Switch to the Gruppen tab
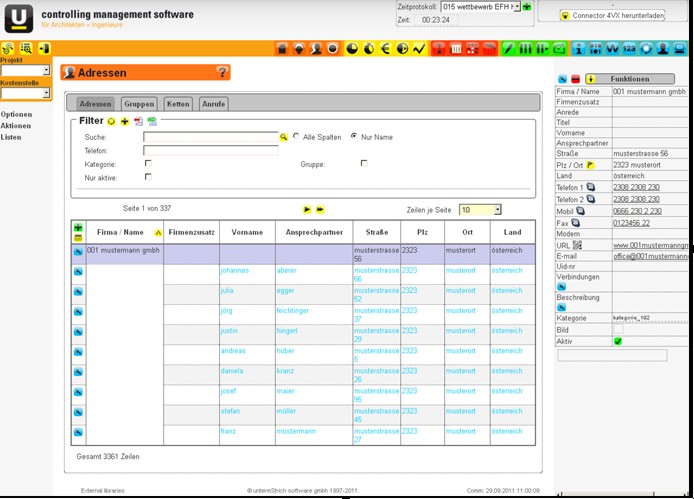 139,104
